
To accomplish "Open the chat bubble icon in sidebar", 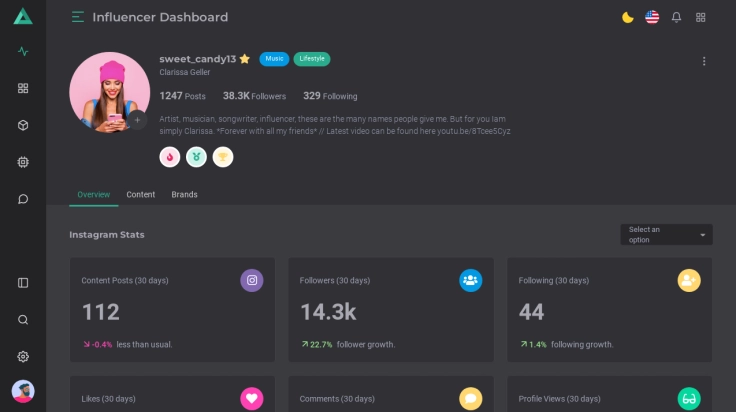I will (23, 199).
